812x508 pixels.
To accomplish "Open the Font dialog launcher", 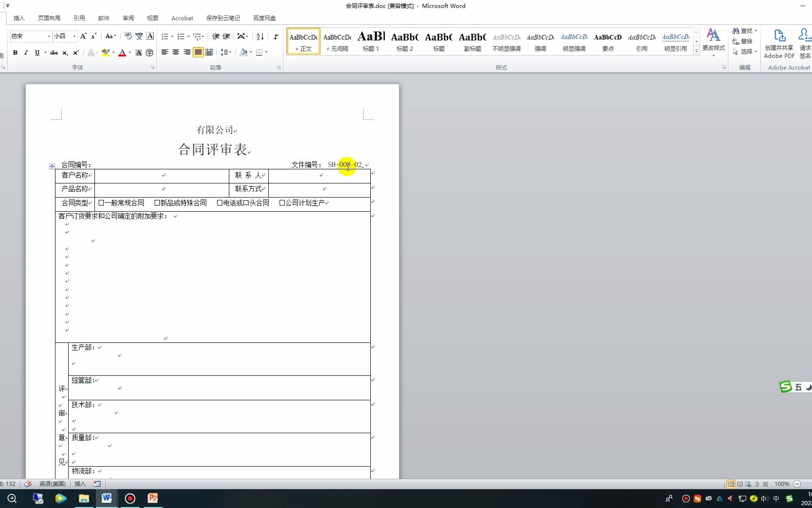I will coord(152,68).
